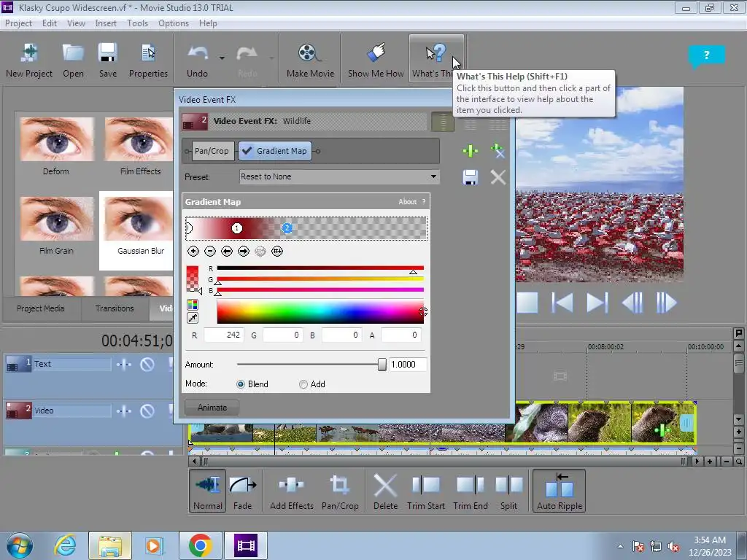Click Gradient Map help question mark

[424, 202]
